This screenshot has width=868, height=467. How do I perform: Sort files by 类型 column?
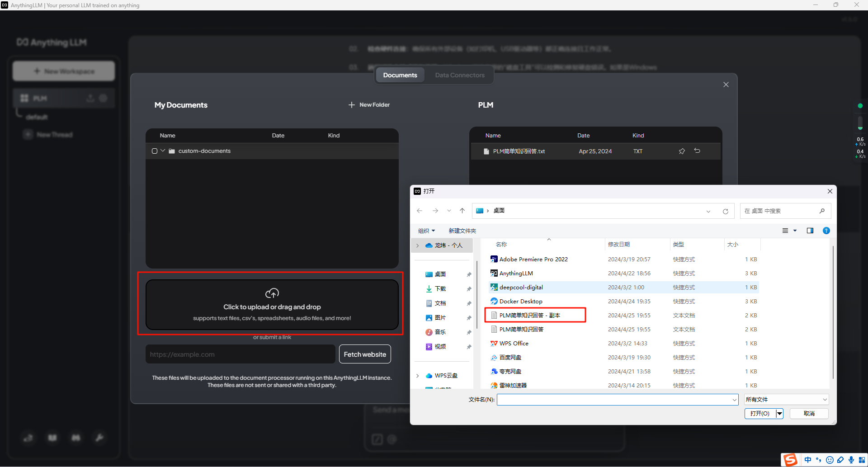[x=678, y=245]
